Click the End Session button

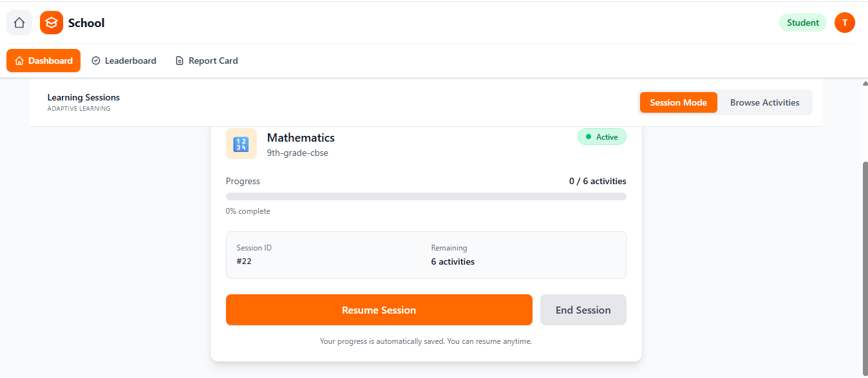pos(583,310)
